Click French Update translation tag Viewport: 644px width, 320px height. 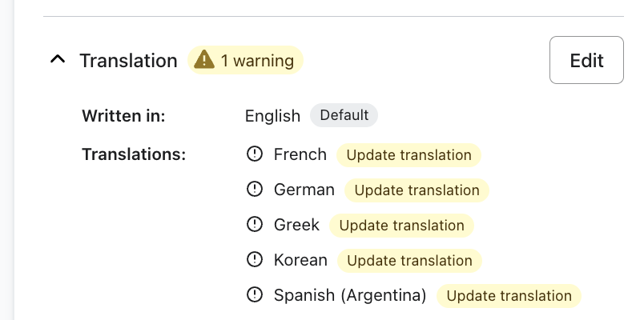tap(409, 155)
